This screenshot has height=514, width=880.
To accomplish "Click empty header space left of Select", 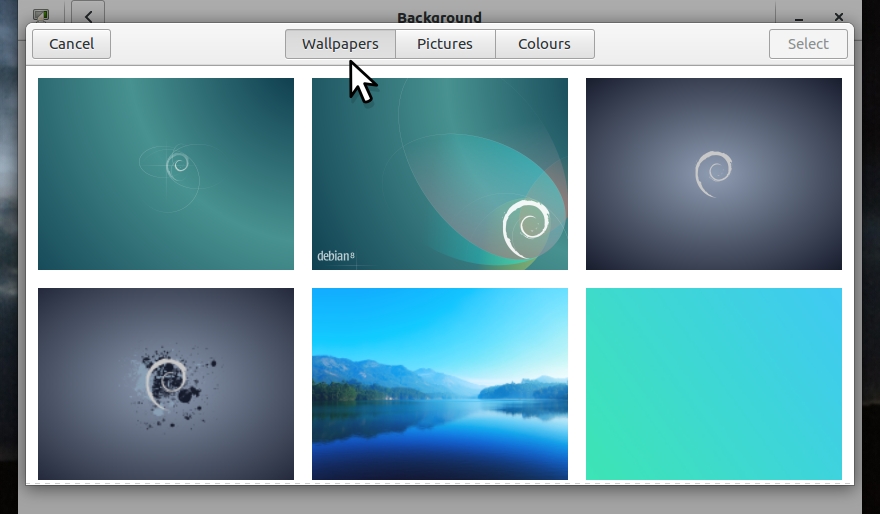I will (x=680, y=44).
